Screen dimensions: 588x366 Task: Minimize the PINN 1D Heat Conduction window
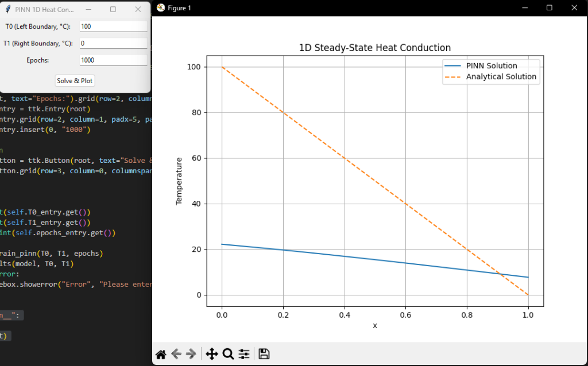tap(88, 9)
